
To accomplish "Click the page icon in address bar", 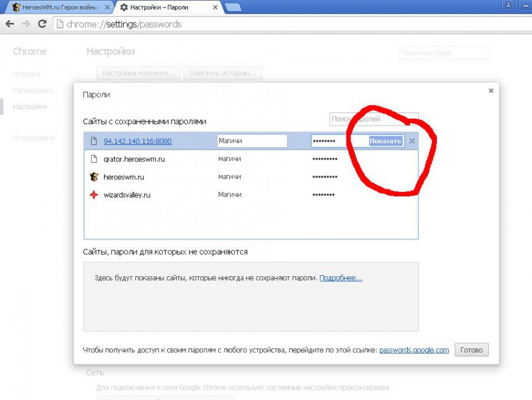I will click(60, 24).
